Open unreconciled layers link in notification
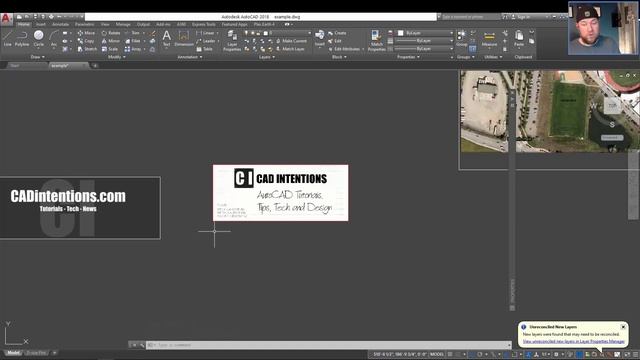The image size is (640, 360). (573, 341)
